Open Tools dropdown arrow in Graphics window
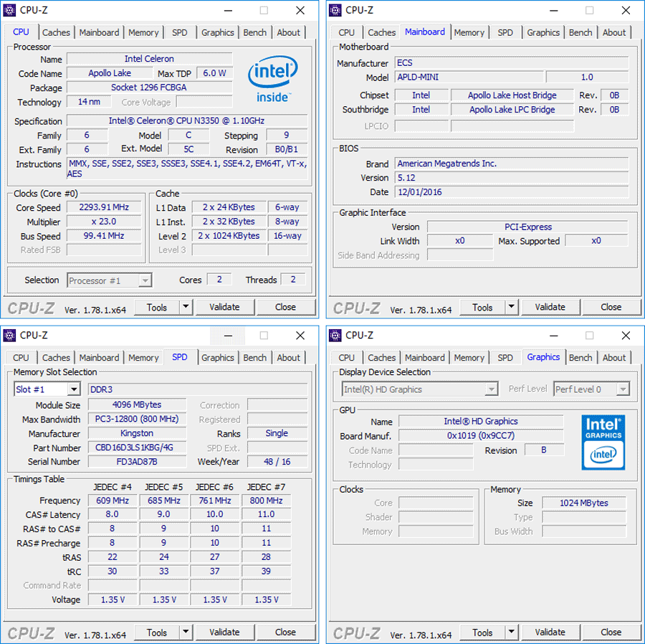The height and width of the screenshot is (644, 645). [511, 632]
